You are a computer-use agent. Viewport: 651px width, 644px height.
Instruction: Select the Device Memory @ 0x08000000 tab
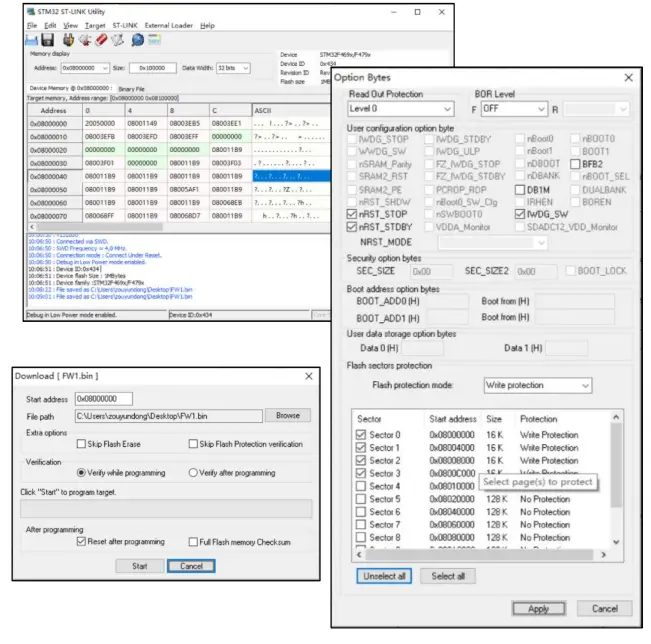tap(71, 88)
